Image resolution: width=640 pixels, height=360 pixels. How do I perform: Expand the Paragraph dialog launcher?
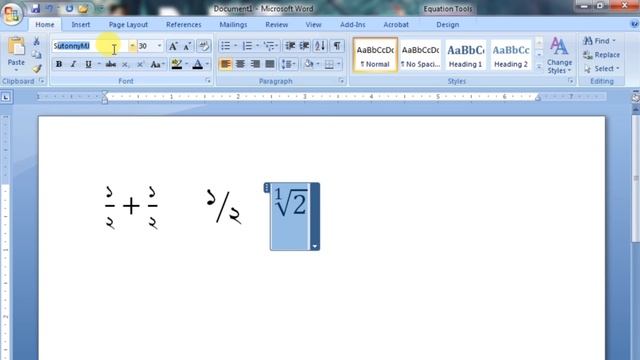(x=341, y=81)
